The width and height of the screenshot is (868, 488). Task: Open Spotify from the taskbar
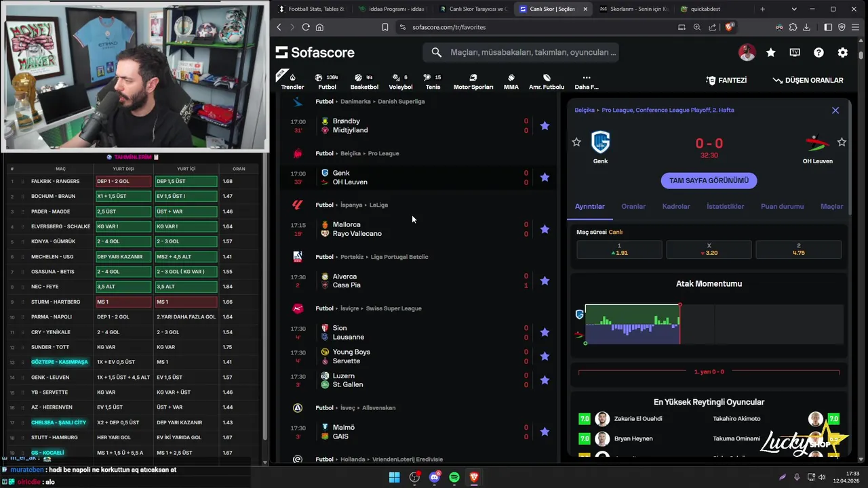click(454, 477)
